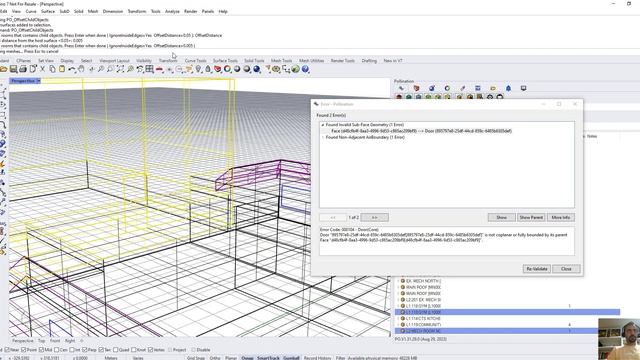Expand the L2.201 EX. MECH room row

(398, 300)
